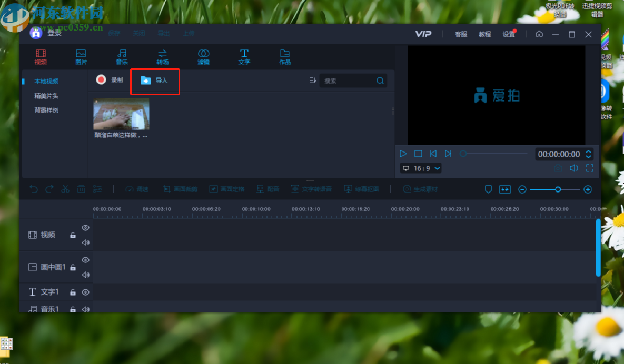This screenshot has width=624, height=364.
Task: Click the sort list icon beside search
Action: [x=312, y=80]
